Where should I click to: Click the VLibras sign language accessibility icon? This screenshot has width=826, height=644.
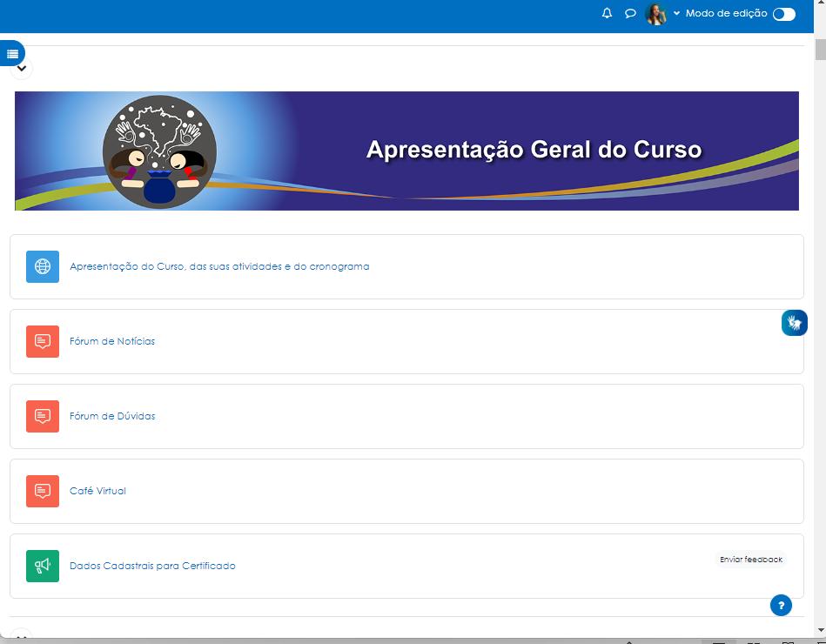click(x=794, y=322)
